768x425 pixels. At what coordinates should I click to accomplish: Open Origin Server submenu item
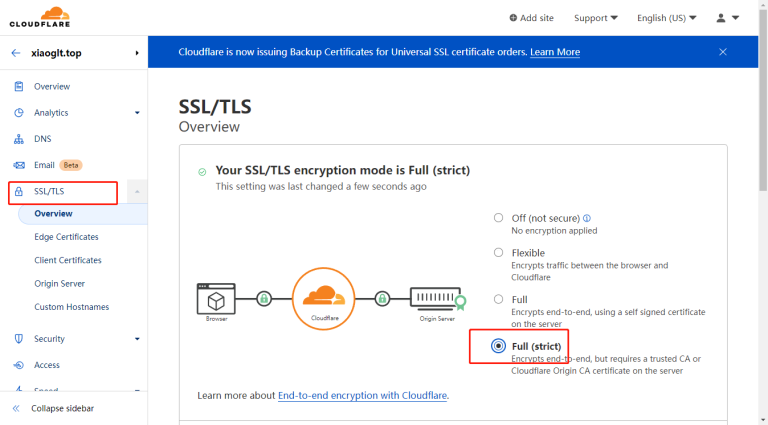coord(59,283)
